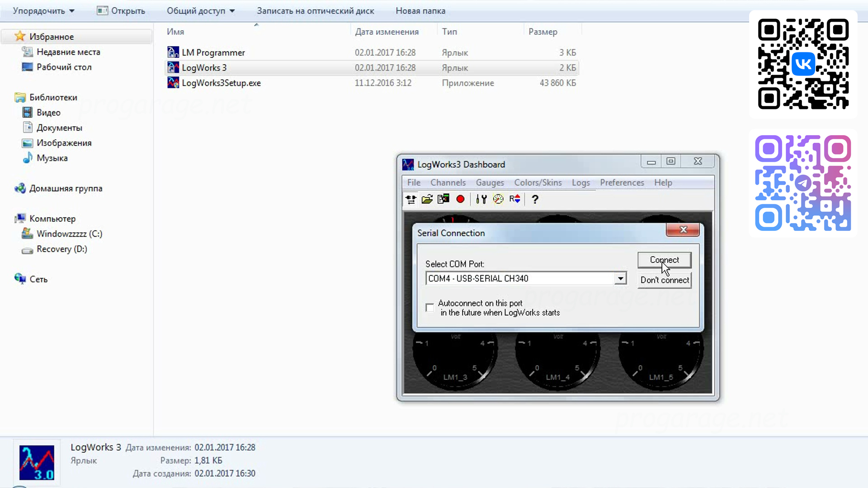This screenshot has width=868, height=488.
Task: Expand the Select COM Port dropdown
Action: (x=620, y=278)
